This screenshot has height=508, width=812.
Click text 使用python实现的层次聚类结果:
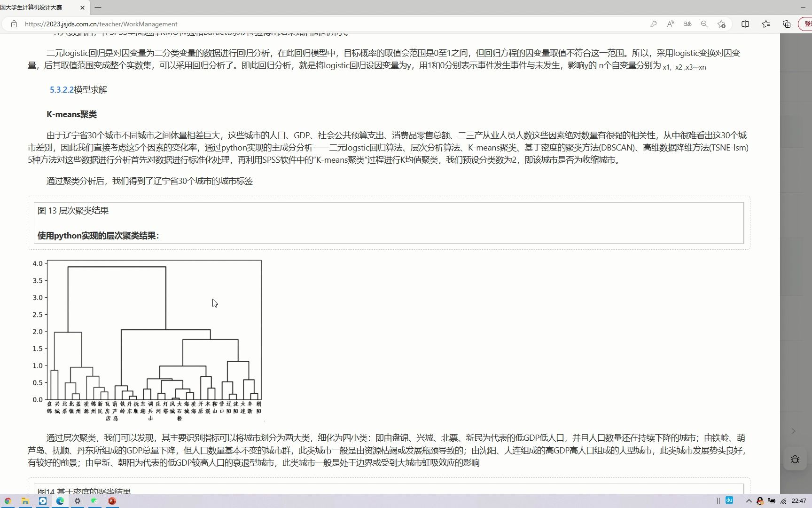coord(98,236)
